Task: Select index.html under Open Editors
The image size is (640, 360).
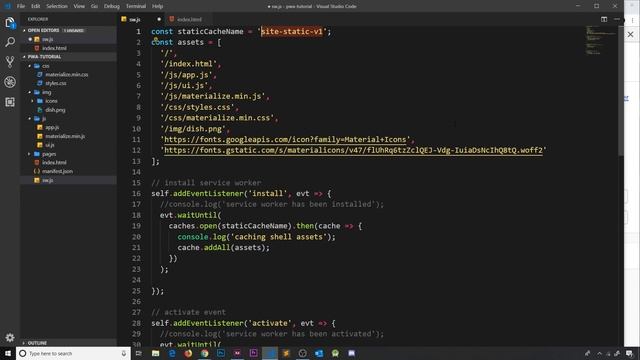Action: click(x=69, y=48)
